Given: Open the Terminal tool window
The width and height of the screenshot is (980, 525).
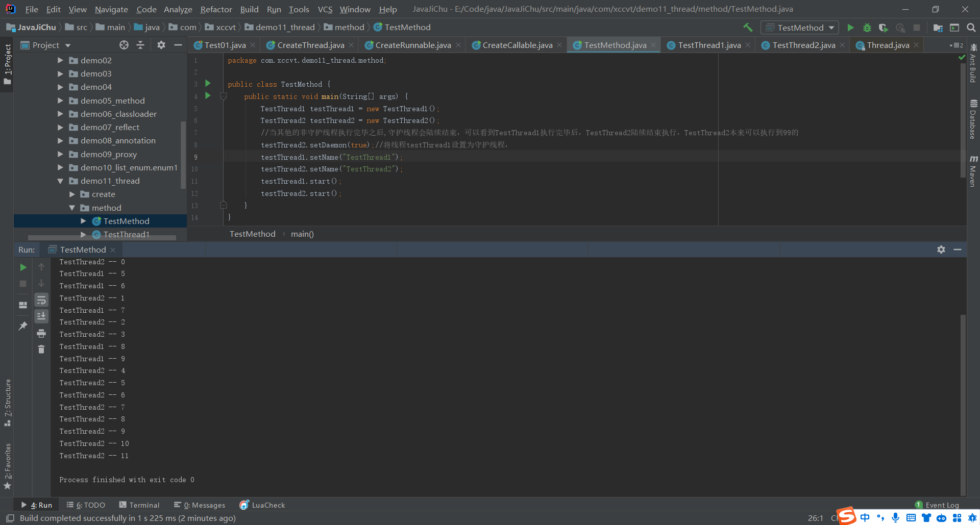Looking at the screenshot, I should 139,505.
